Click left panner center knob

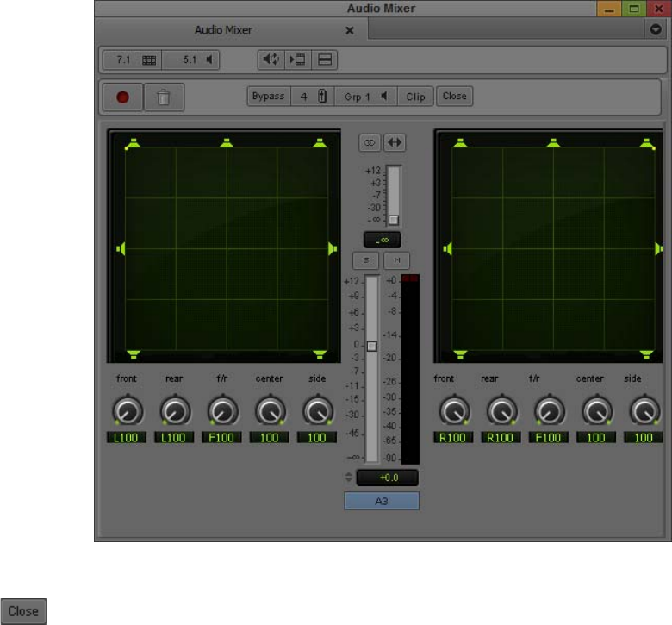tap(271, 411)
